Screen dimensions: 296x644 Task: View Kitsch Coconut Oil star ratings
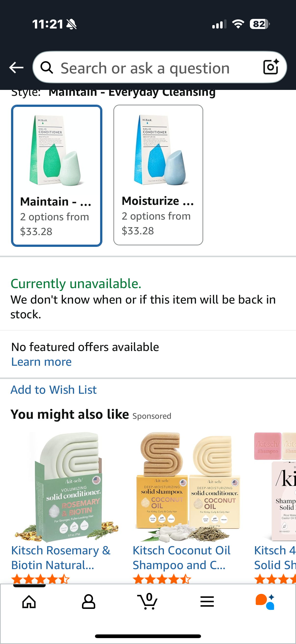tap(162, 579)
